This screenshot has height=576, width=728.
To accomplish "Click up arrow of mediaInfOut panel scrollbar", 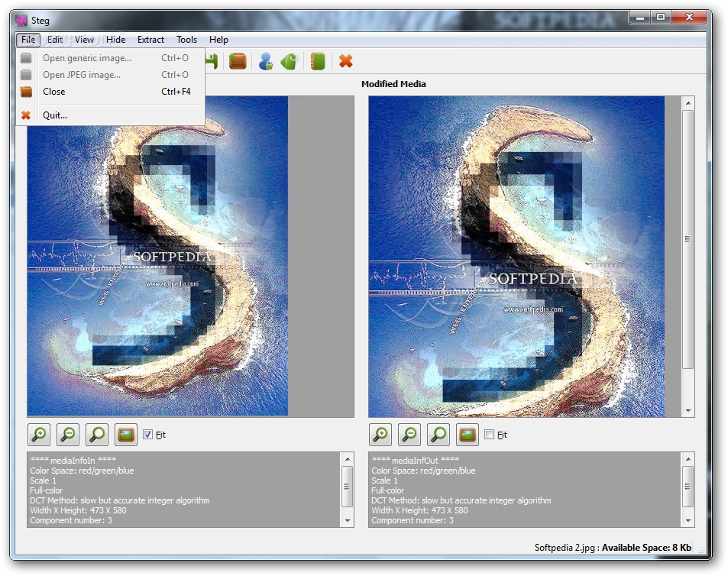I will [688, 459].
